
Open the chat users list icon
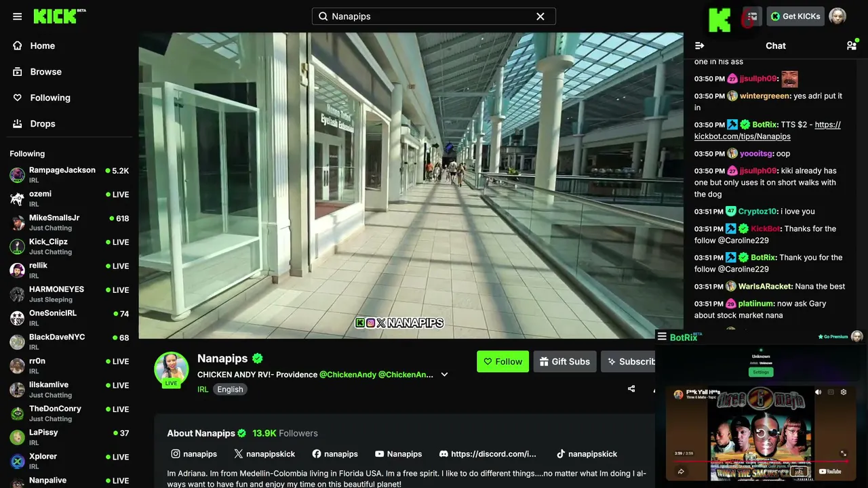click(x=851, y=45)
